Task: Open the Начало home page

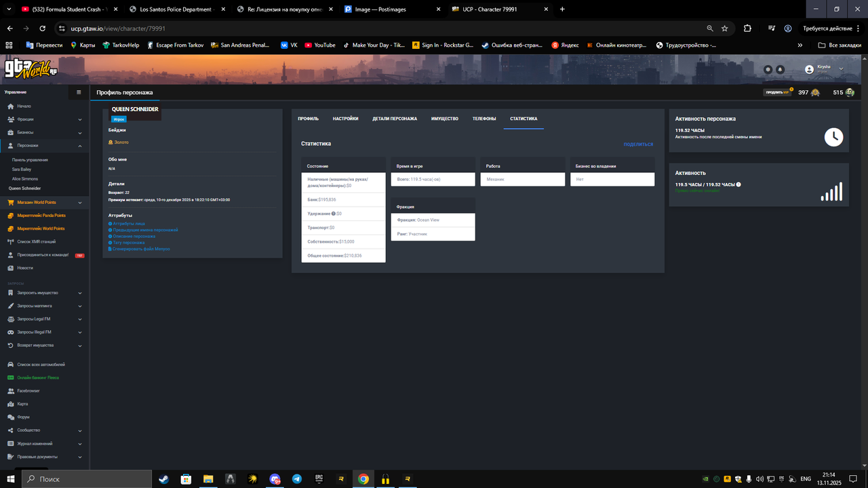Action: tap(24, 106)
